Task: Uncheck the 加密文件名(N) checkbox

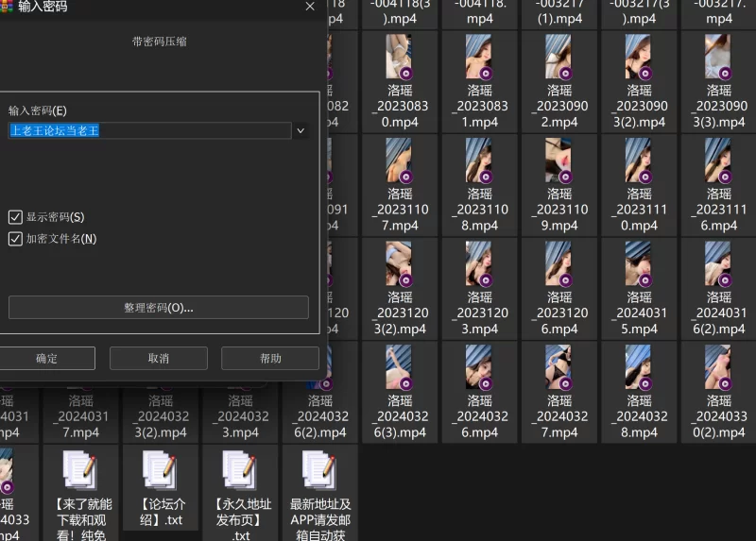Action: pos(15,239)
